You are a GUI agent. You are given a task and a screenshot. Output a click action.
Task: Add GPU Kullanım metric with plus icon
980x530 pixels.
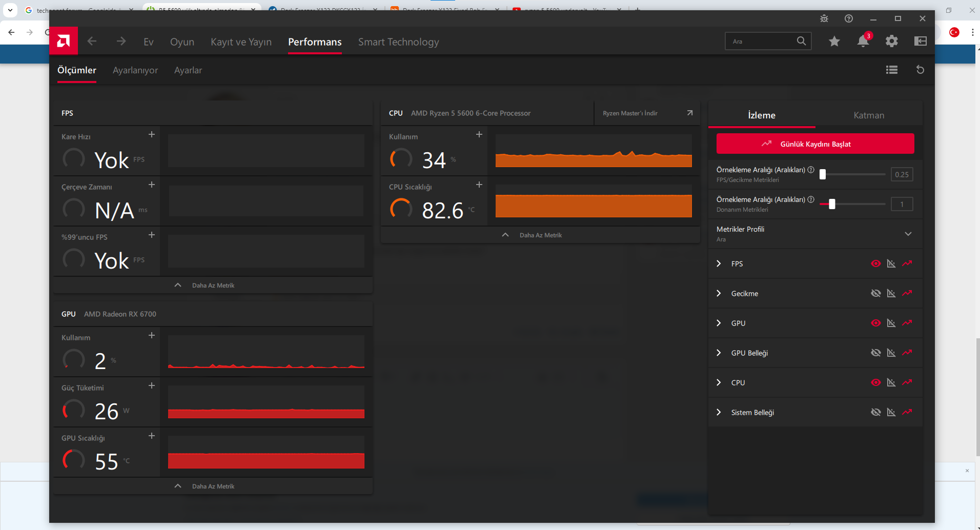tap(152, 335)
